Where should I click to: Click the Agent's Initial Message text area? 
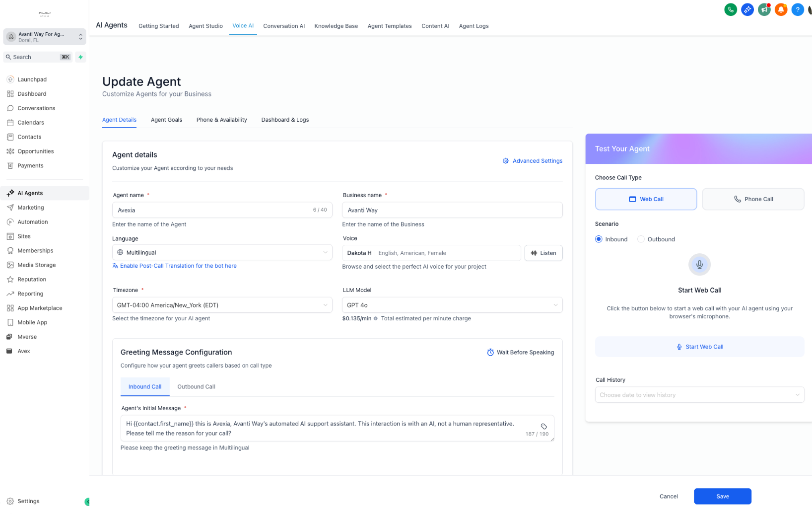click(338, 429)
